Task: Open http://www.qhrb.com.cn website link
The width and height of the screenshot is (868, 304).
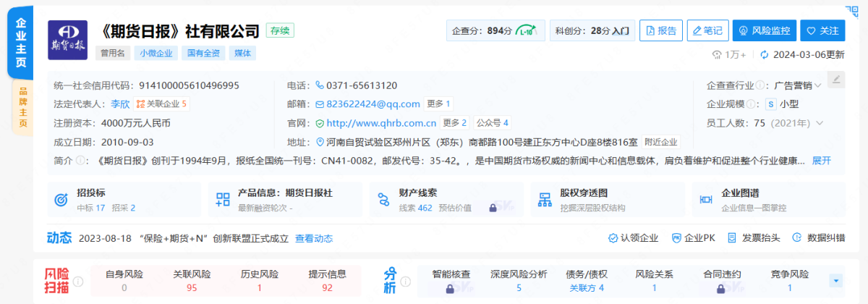Action: (x=381, y=123)
